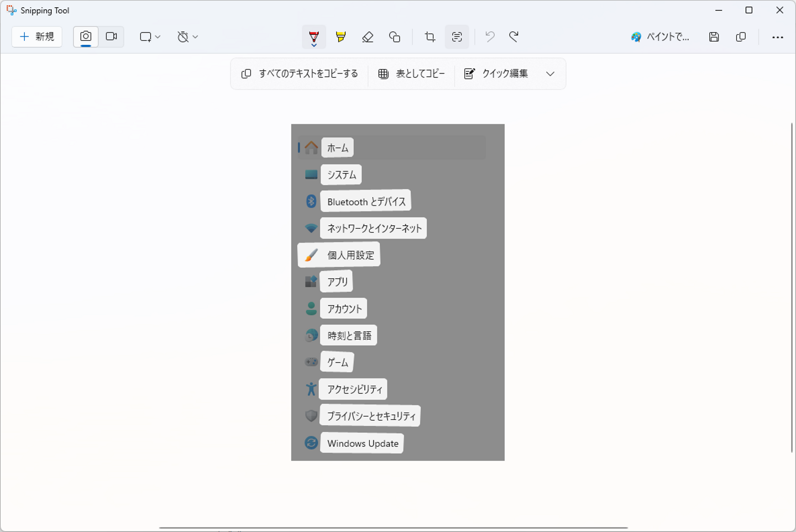Click the Windows Update text

click(x=363, y=443)
